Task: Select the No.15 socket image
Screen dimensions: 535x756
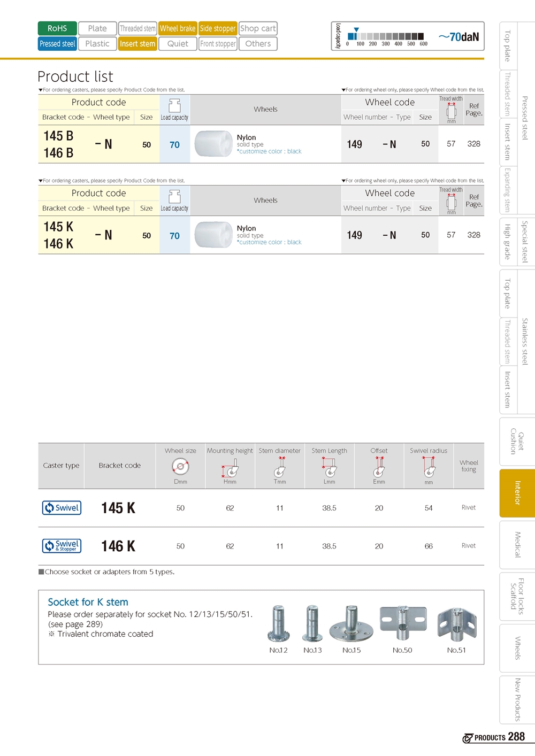Action: pyautogui.click(x=351, y=623)
